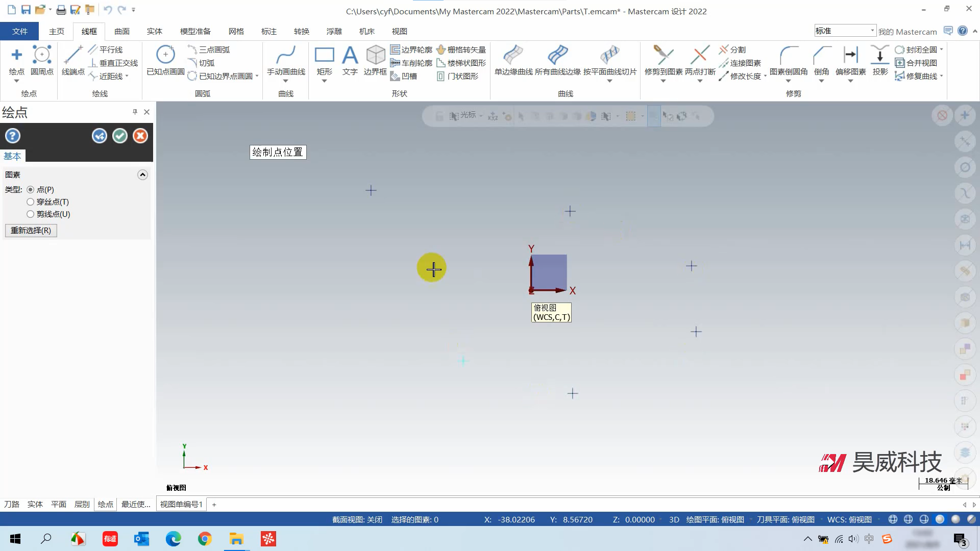The width and height of the screenshot is (980, 551).
Task: Open the 标准 combo box dropdown
Action: tap(872, 31)
